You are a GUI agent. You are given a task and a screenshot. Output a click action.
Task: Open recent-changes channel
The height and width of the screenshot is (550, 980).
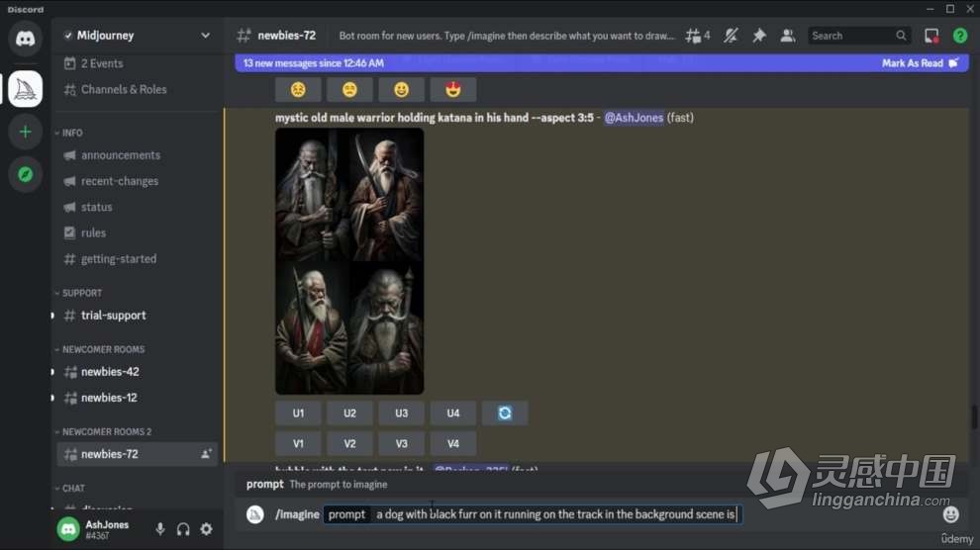(x=138, y=181)
